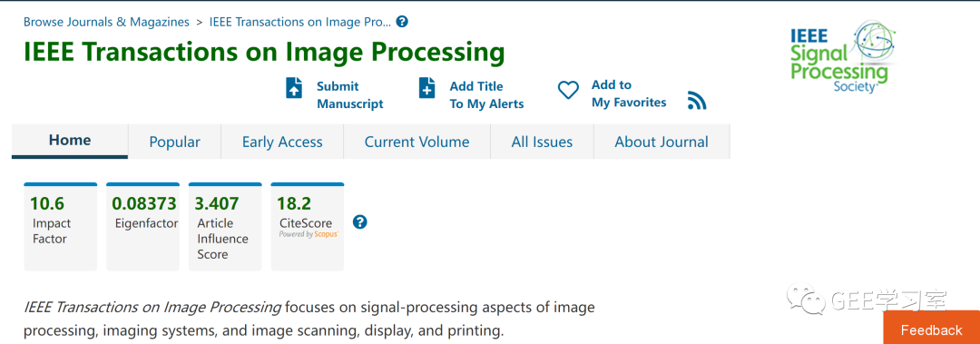Viewport: 980px width, 344px height.
Task: Click Add Title To My Alerts link
Action: pos(487,95)
